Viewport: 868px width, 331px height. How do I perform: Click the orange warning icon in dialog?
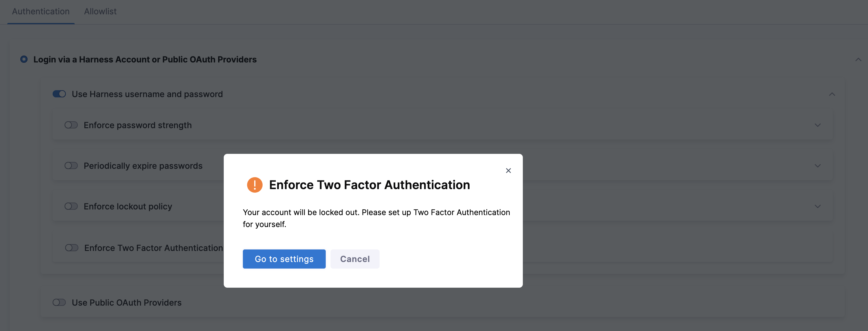pos(255,185)
